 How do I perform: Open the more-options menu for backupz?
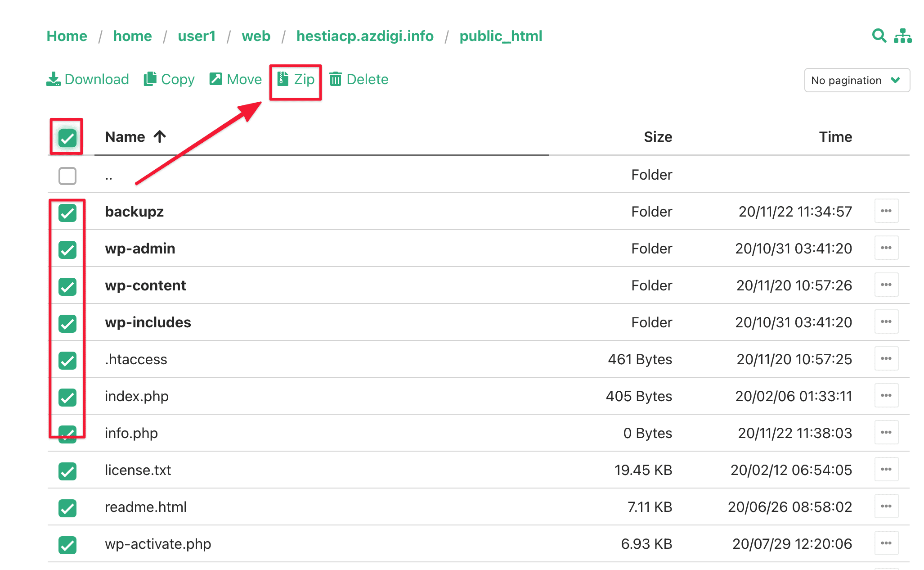[x=886, y=211]
